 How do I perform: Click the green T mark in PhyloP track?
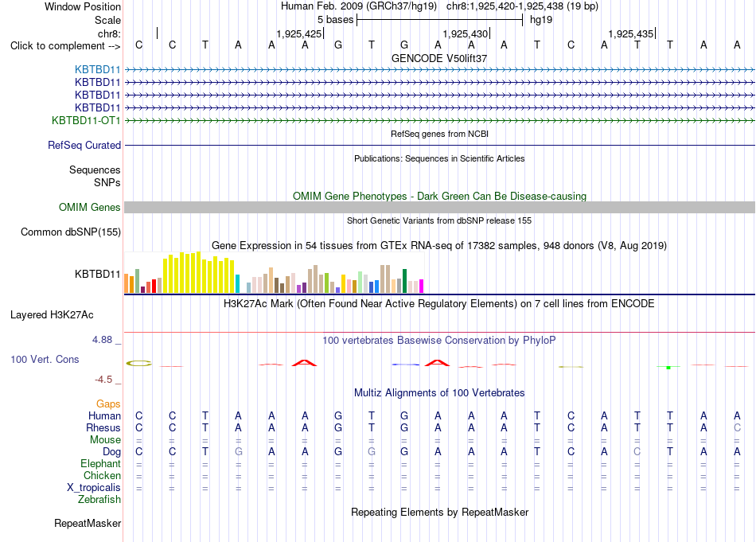pyautogui.click(x=668, y=368)
